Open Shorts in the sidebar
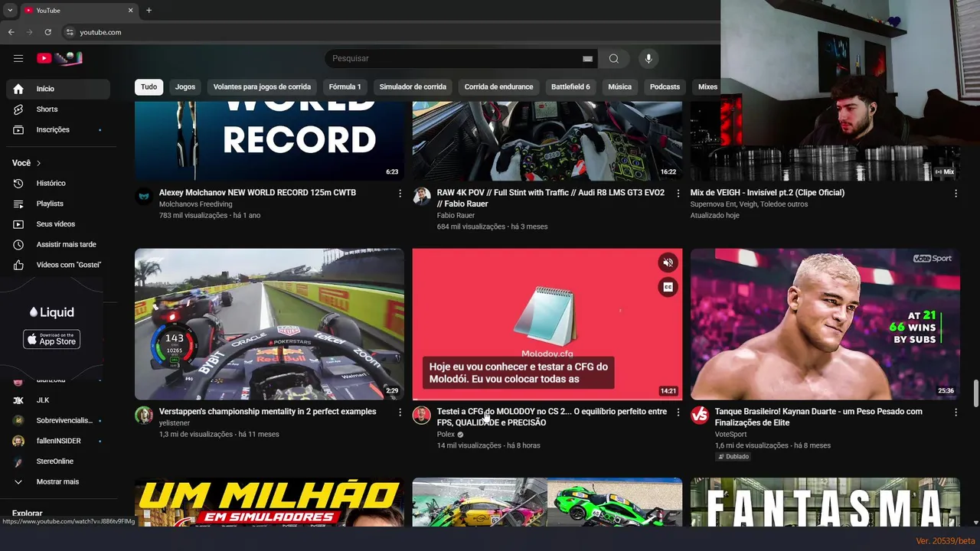Image resolution: width=980 pixels, height=551 pixels. click(x=58, y=109)
